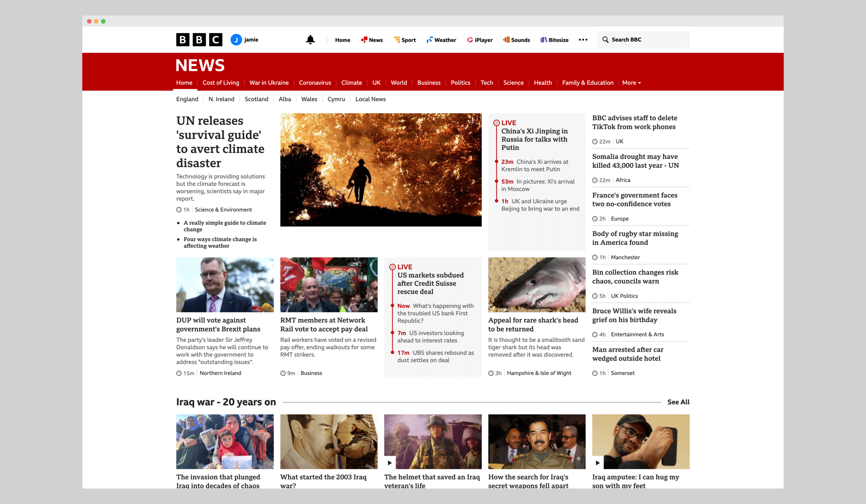Select the War in Ukraine tab
The width and height of the screenshot is (866, 504).
(269, 83)
